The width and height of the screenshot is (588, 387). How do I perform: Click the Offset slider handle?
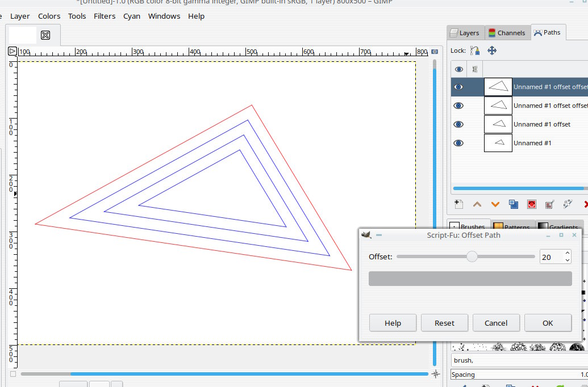(x=472, y=256)
